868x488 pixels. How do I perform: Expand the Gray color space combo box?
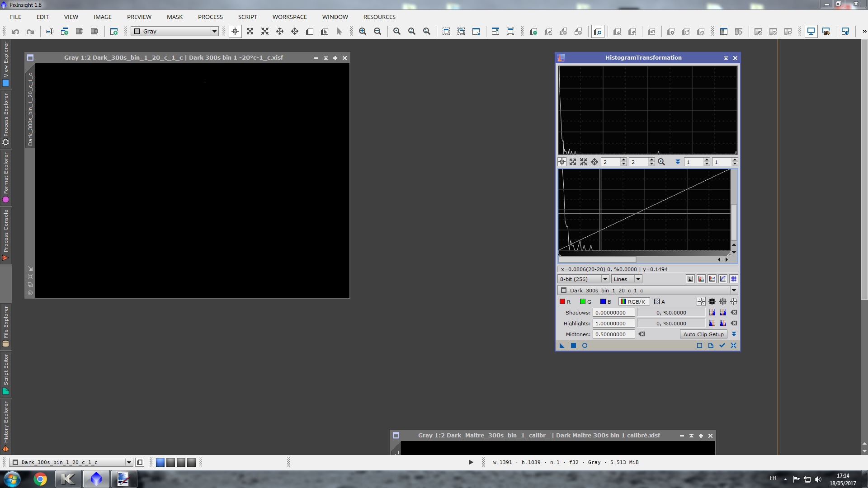(x=214, y=31)
